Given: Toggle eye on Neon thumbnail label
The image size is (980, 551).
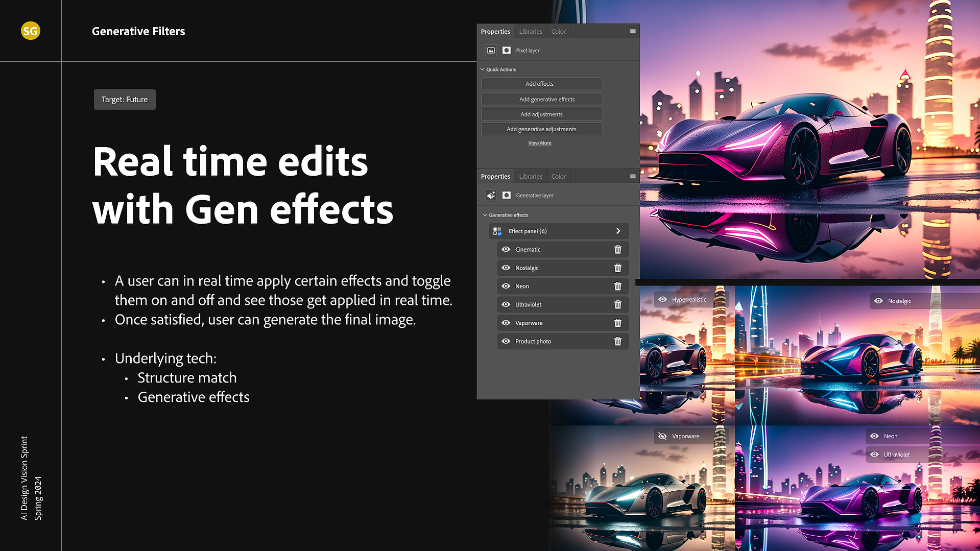Looking at the screenshot, I should click(x=874, y=437).
